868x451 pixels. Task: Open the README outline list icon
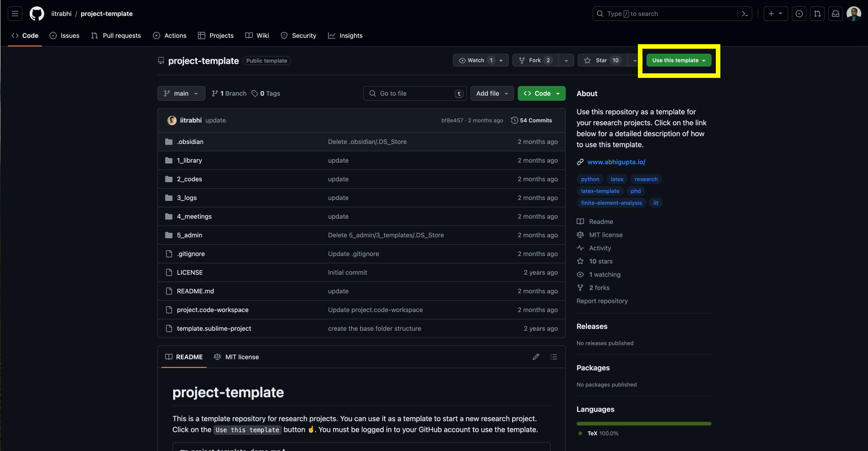tap(554, 357)
